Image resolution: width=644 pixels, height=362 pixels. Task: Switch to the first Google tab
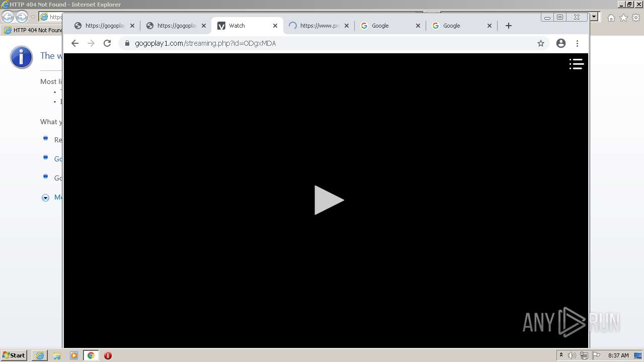click(x=390, y=26)
